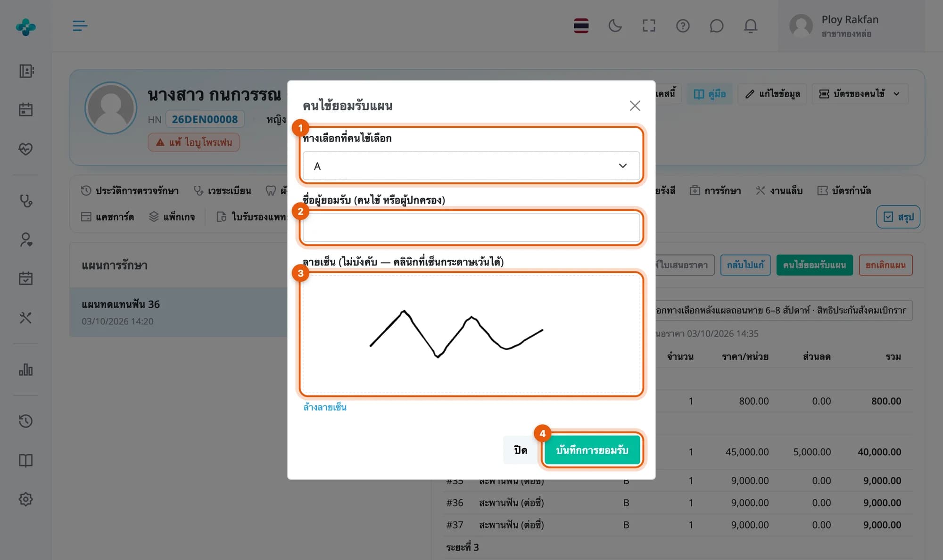Toggle the hamburger sidebar menu
Viewport: 943px width, 560px height.
click(80, 25)
